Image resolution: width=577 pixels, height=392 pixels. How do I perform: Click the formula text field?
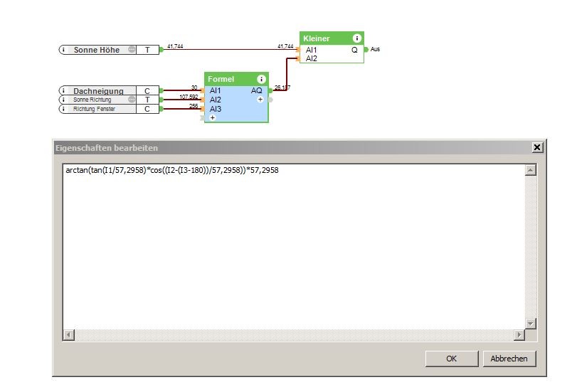click(294, 247)
